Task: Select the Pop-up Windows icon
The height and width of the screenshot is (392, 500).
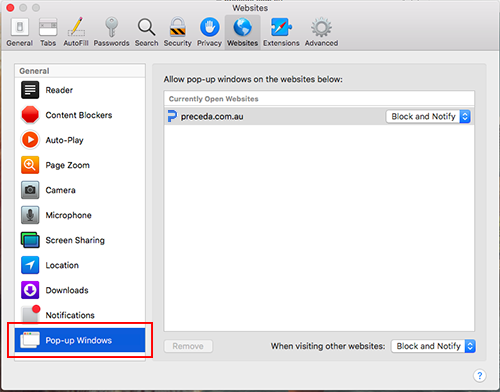Action: point(30,340)
